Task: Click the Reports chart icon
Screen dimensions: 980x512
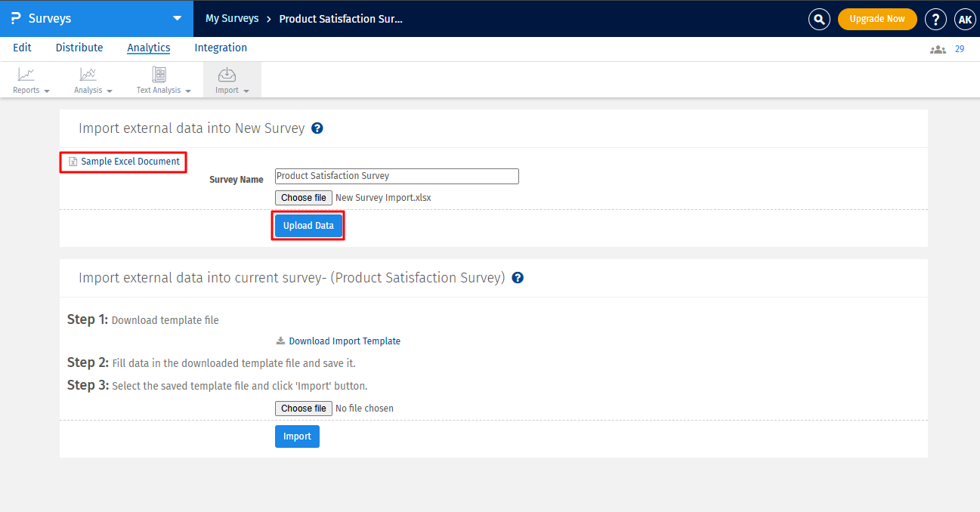Action: (26, 75)
